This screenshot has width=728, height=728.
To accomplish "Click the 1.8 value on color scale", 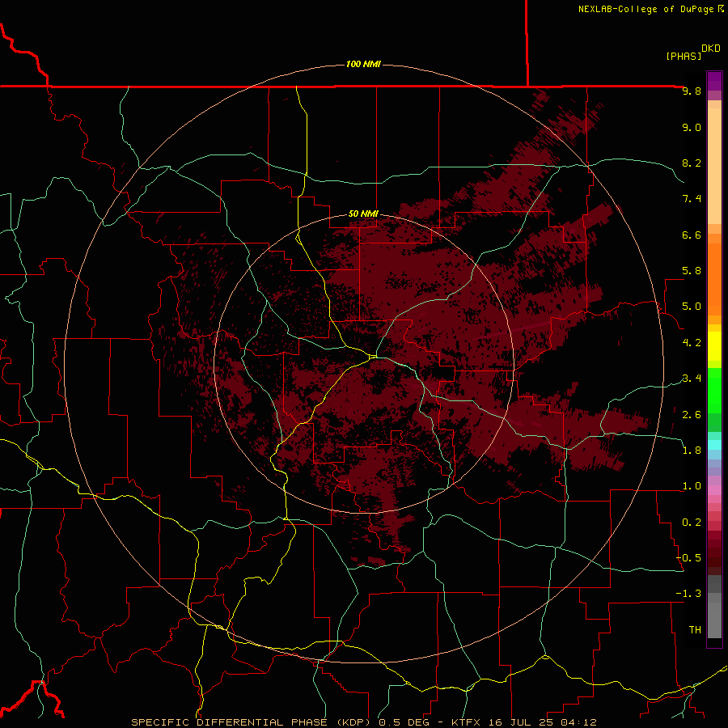I will pyautogui.click(x=692, y=451).
